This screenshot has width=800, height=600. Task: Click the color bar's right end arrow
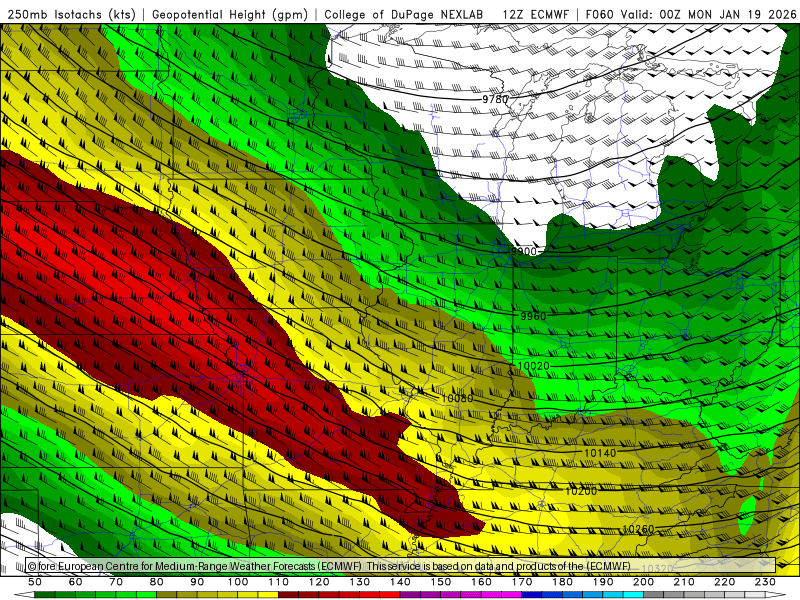point(776,595)
